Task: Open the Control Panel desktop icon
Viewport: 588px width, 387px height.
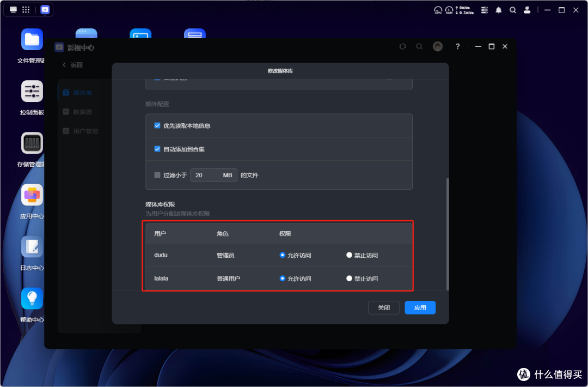Action: [x=32, y=91]
